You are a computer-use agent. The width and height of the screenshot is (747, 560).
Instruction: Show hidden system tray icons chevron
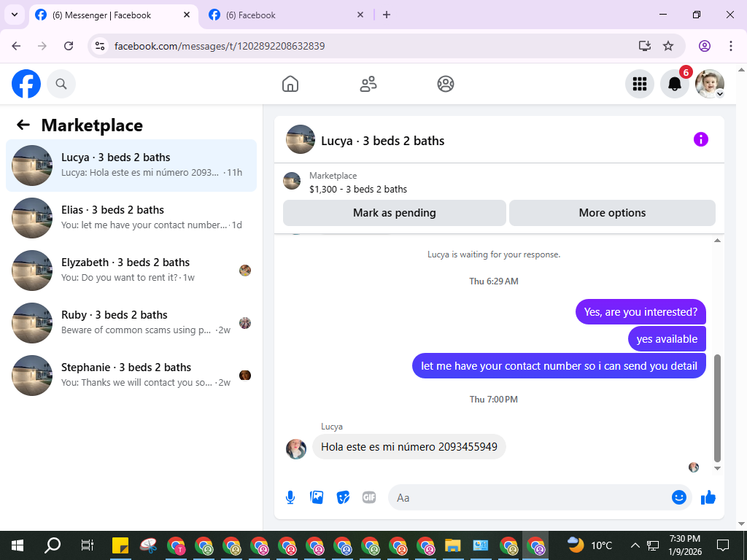click(635, 545)
